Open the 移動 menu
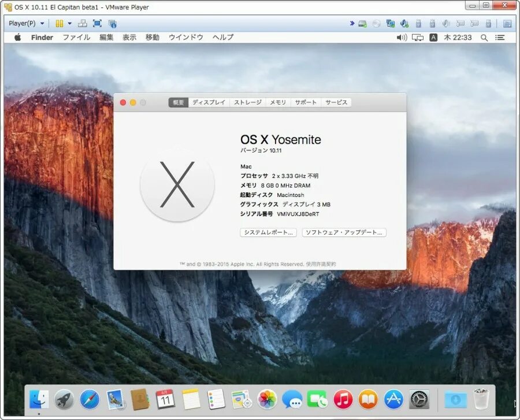 tap(153, 38)
